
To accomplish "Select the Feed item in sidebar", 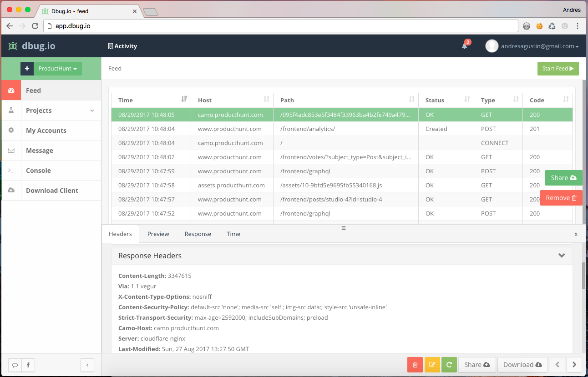I will click(x=51, y=90).
